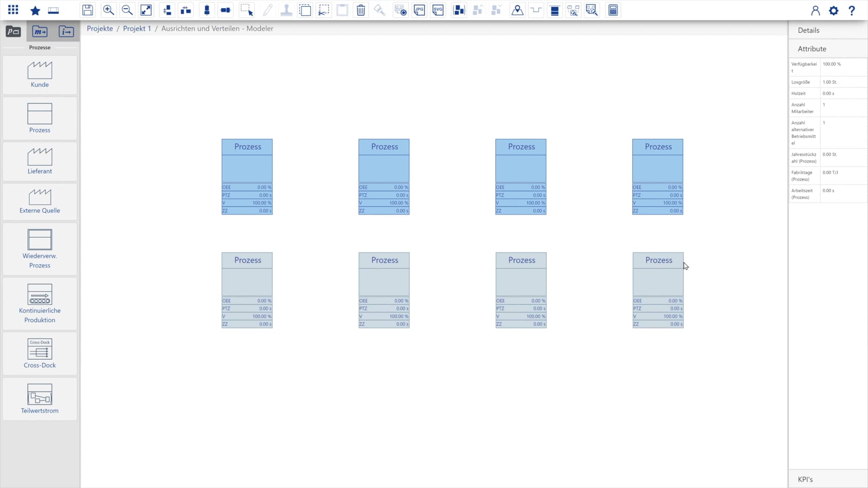868x488 pixels.
Task: Collapse the Attribute section header
Action: (x=812, y=49)
